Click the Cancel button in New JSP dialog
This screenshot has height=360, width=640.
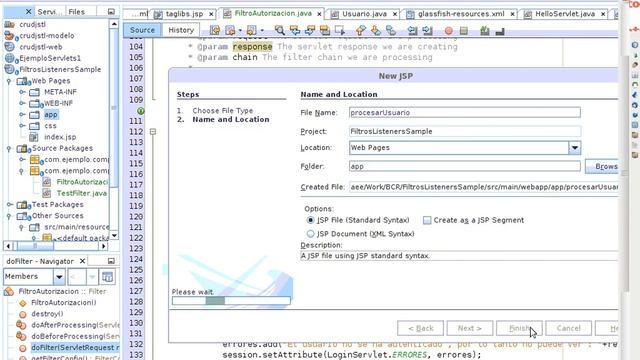(x=569, y=328)
